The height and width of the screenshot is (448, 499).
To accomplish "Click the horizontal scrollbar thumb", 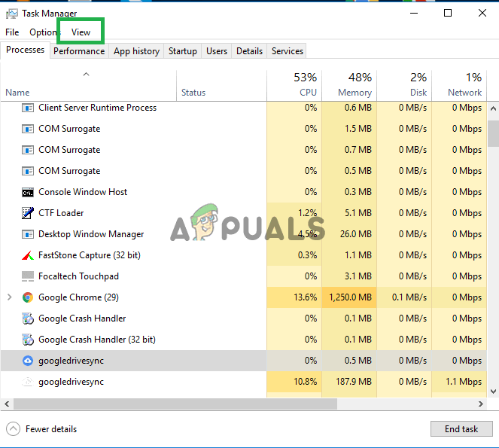I will (175, 404).
